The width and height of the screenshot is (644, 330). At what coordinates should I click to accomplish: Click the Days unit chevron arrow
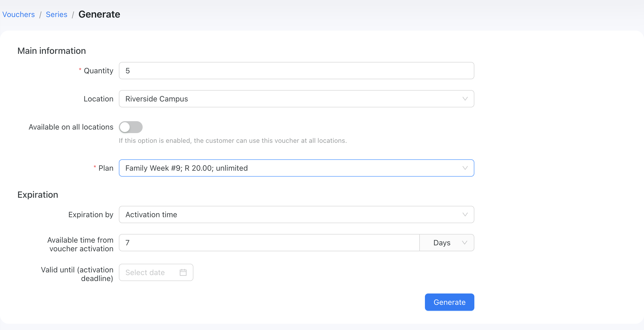pos(464,243)
